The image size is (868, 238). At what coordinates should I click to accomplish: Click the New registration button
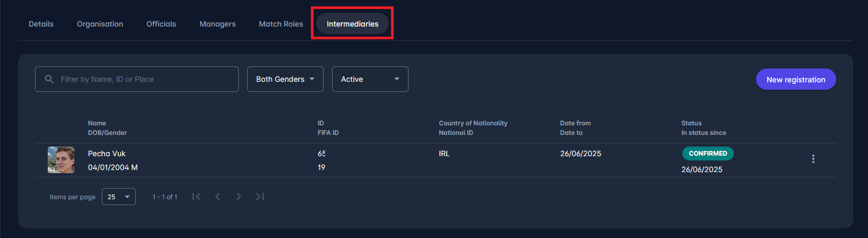[x=795, y=79]
